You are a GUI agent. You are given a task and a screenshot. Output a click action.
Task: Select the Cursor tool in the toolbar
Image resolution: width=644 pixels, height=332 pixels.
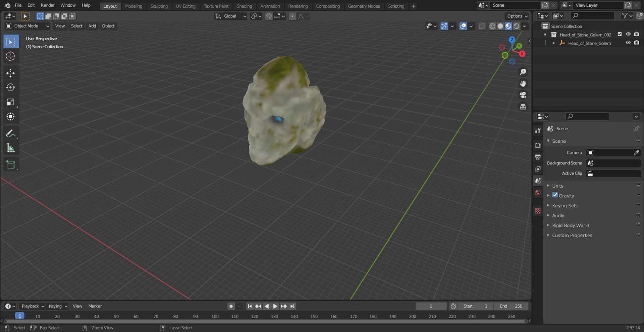point(11,56)
